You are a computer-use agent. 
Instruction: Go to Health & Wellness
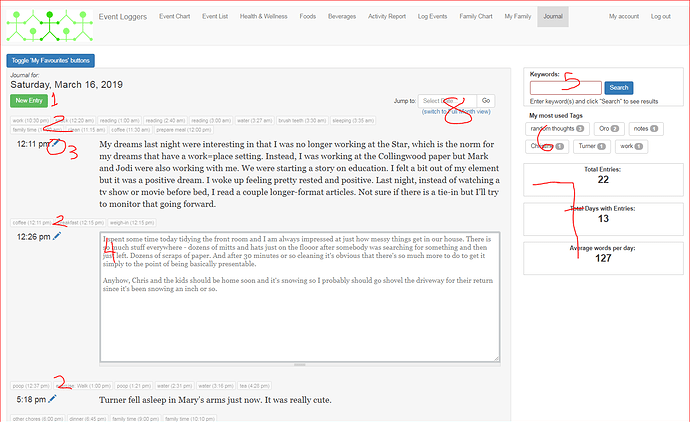click(x=264, y=16)
